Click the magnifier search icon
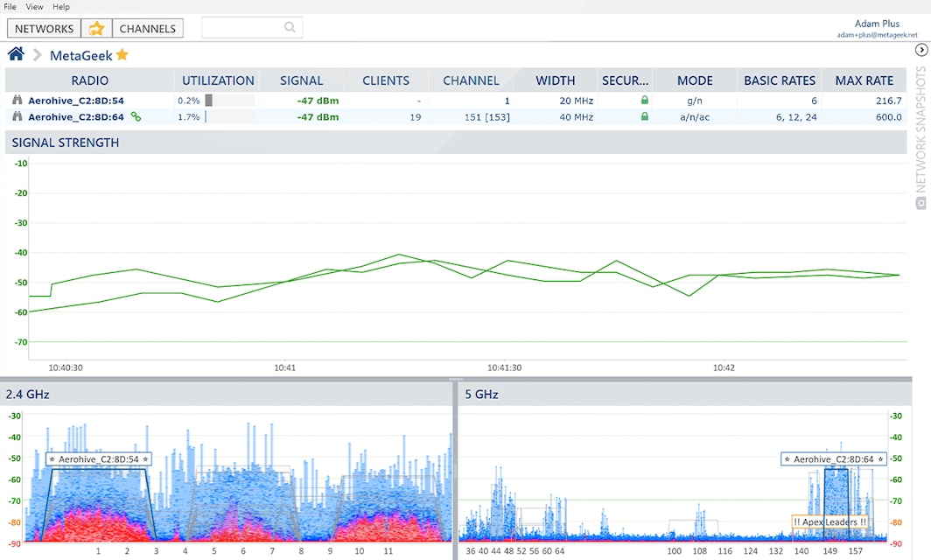Image resolution: width=931 pixels, height=560 pixels. coord(290,27)
